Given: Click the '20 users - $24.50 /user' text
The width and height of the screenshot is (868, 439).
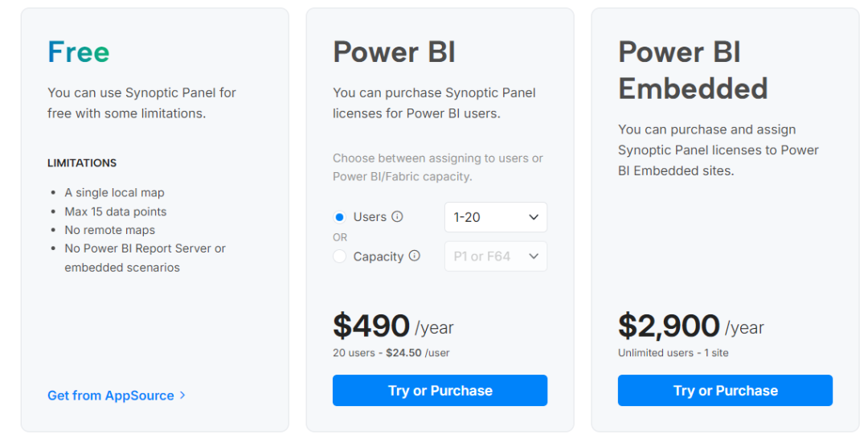Looking at the screenshot, I should [x=392, y=353].
